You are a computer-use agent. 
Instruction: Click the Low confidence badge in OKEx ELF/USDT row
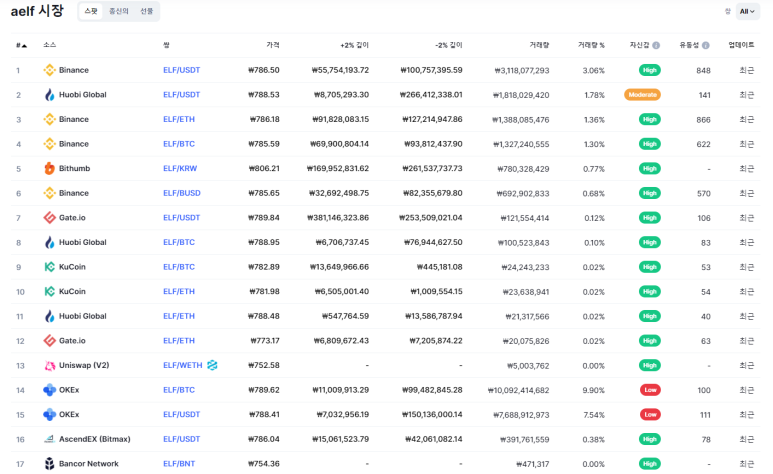tap(650, 415)
